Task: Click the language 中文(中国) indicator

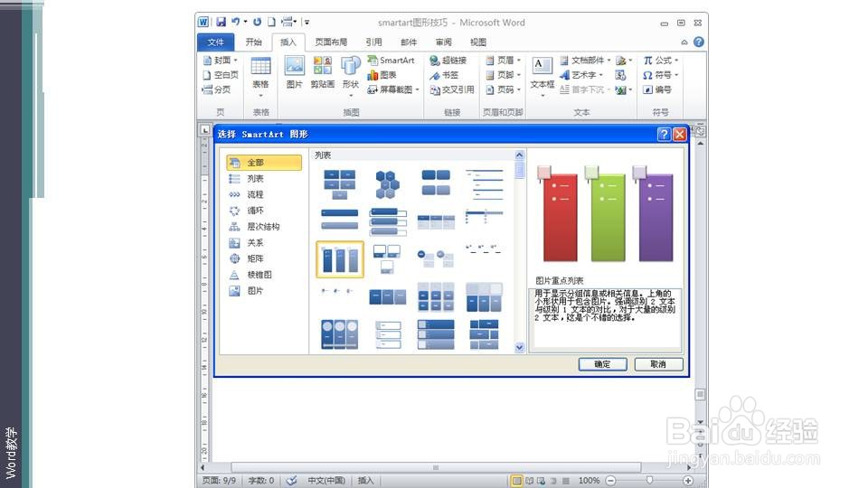Action: click(x=326, y=480)
